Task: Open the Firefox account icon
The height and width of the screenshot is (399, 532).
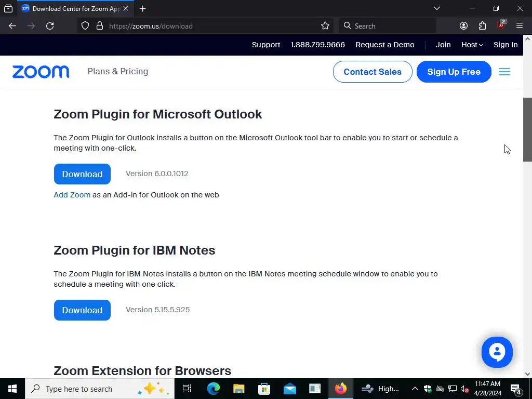Action: click(x=463, y=26)
